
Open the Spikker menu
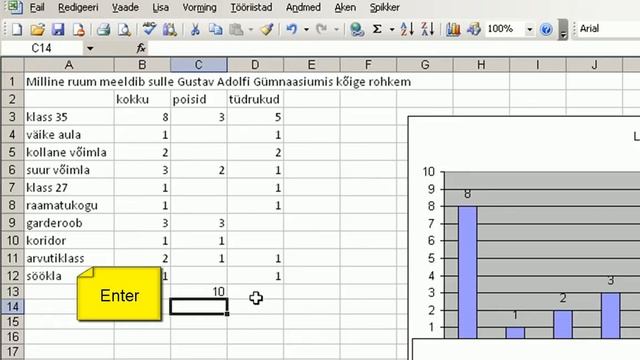pos(384,7)
